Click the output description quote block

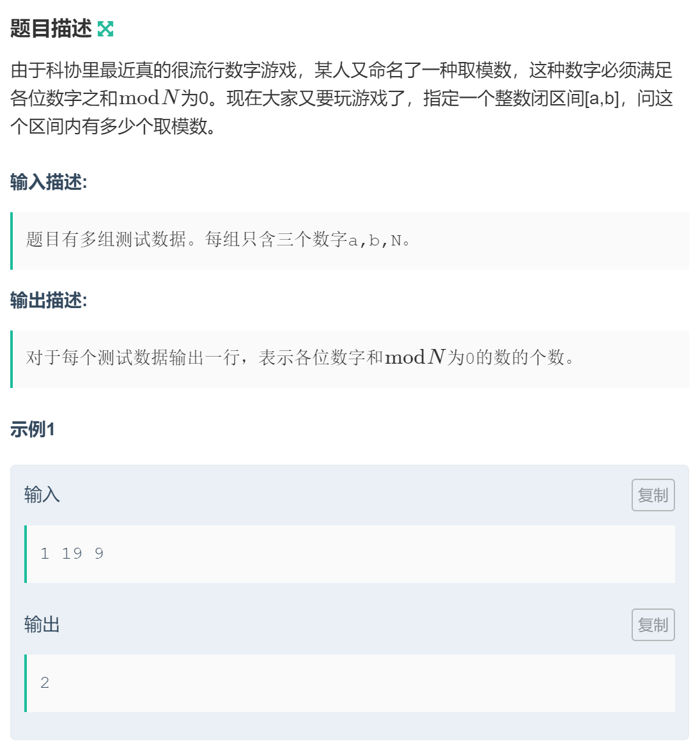click(x=350, y=359)
